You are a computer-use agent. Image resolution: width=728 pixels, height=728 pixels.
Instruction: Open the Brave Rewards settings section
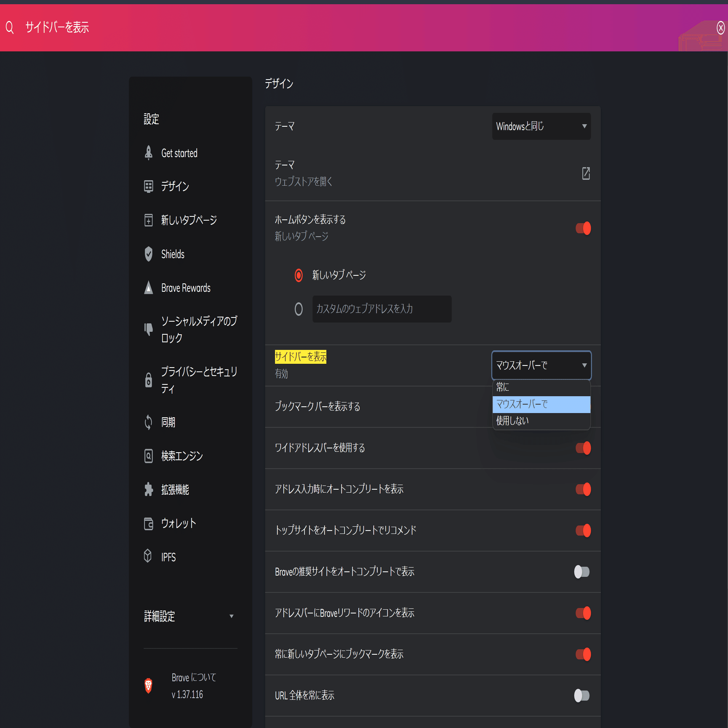186,288
